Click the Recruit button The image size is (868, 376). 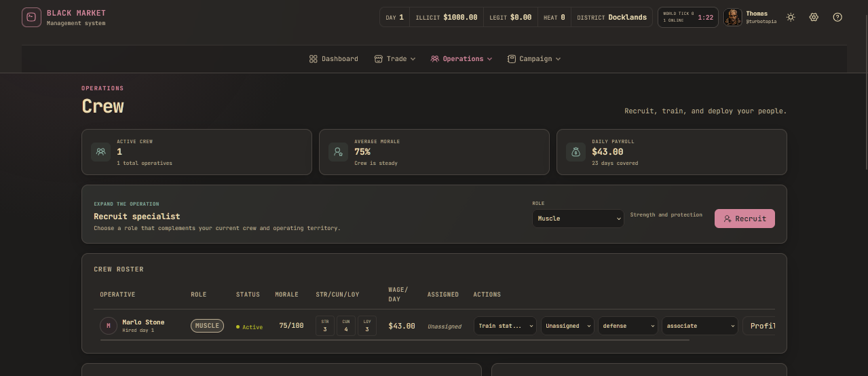(744, 219)
